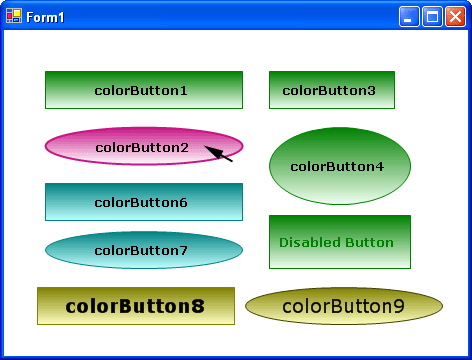Screen dimensions: 472x360
Task: Click the Form1 title text
Action: pyautogui.click(x=45, y=17)
